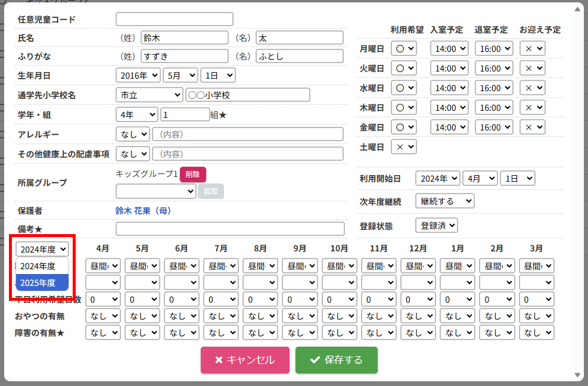This screenshot has width=588, height=386.
Task: Click the ふりがな 姓 field すずき
Action: 184,57
